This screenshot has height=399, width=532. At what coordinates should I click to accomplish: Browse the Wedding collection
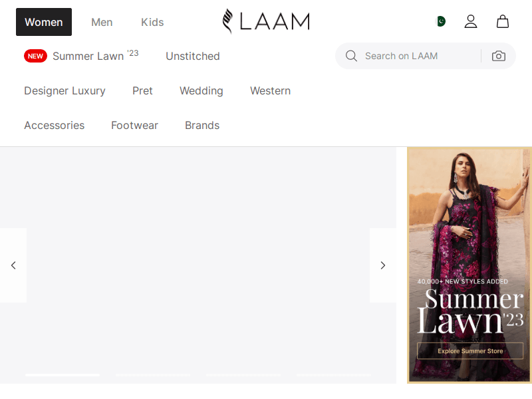(x=201, y=90)
